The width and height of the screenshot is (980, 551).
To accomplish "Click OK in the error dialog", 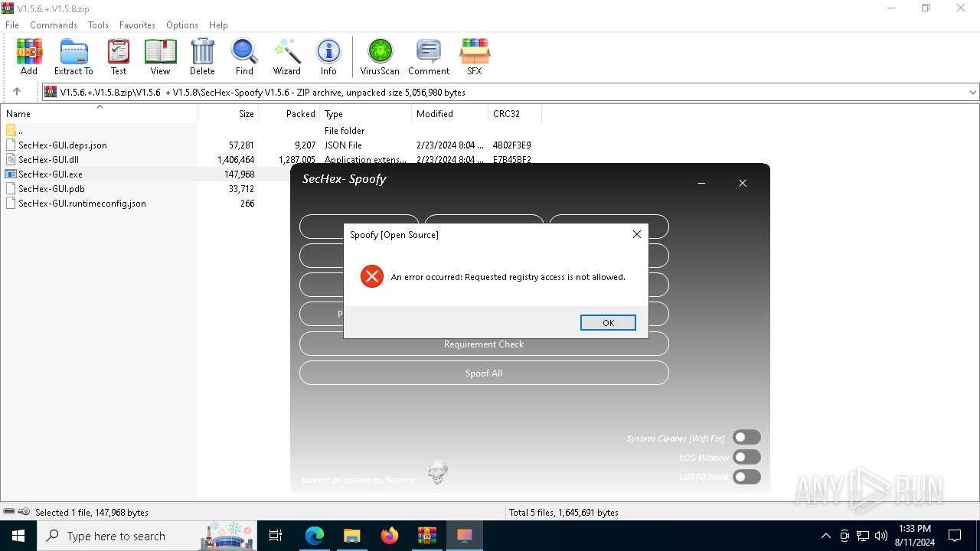I will [608, 323].
